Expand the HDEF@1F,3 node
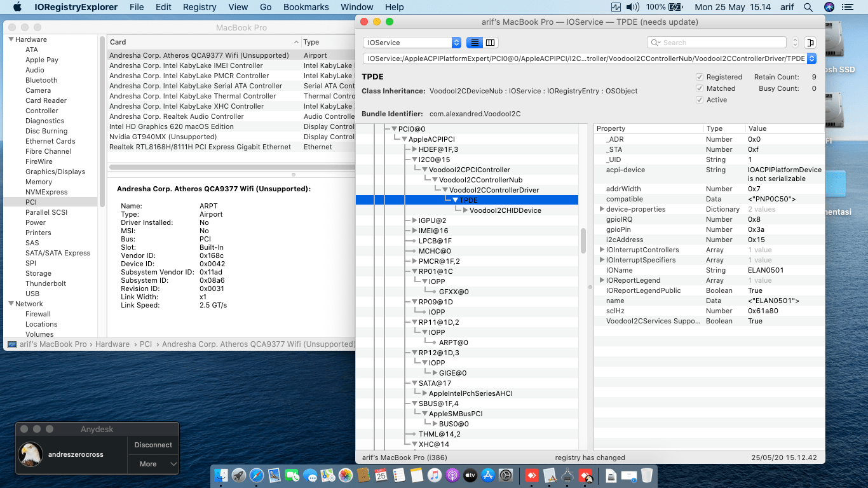868x488 pixels. 414,149
